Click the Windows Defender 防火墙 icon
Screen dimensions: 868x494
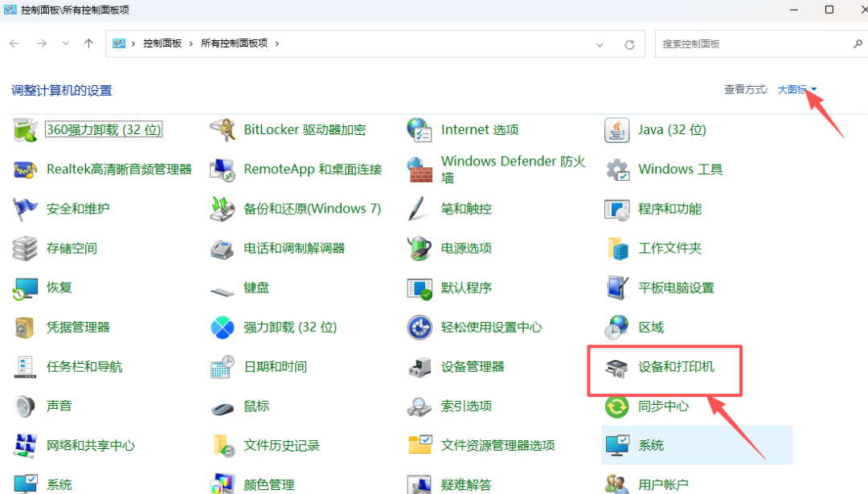[420, 169]
